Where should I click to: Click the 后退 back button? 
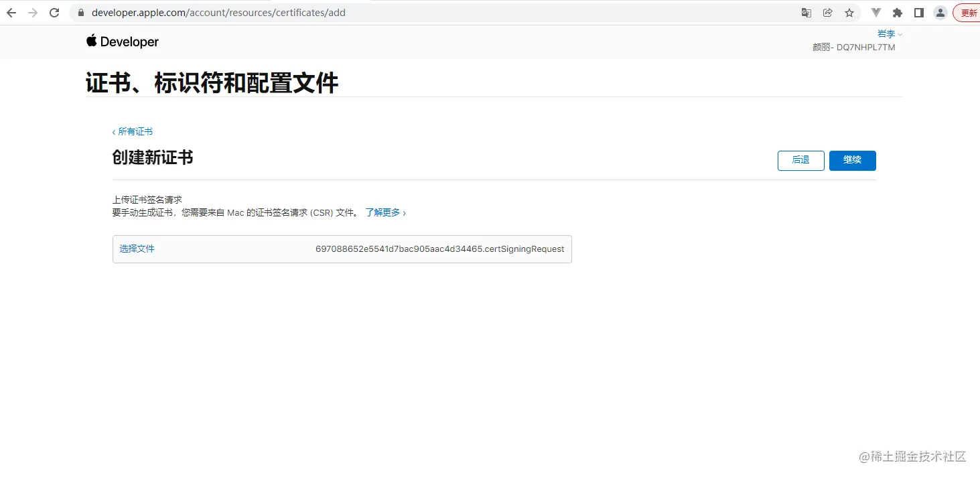(800, 160)
